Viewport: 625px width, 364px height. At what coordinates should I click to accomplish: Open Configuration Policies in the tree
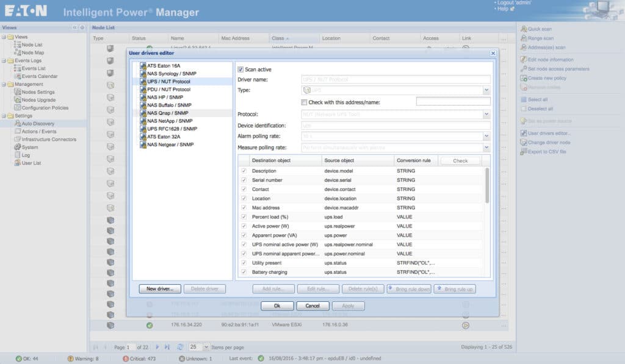pyautogui.click(x=45, y=107)
